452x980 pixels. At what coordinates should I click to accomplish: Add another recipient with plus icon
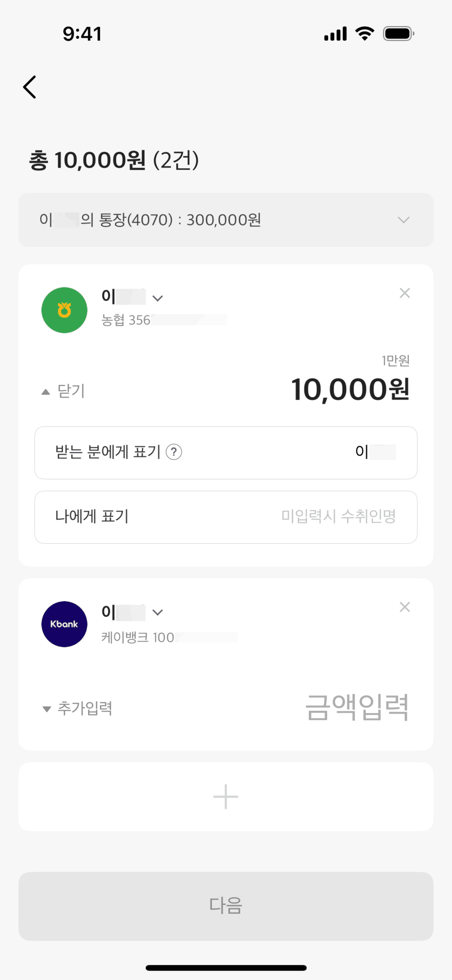coord(226,796)
